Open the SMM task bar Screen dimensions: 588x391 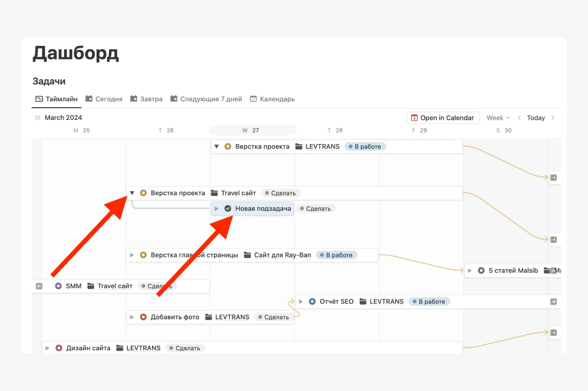pos(120,286)
